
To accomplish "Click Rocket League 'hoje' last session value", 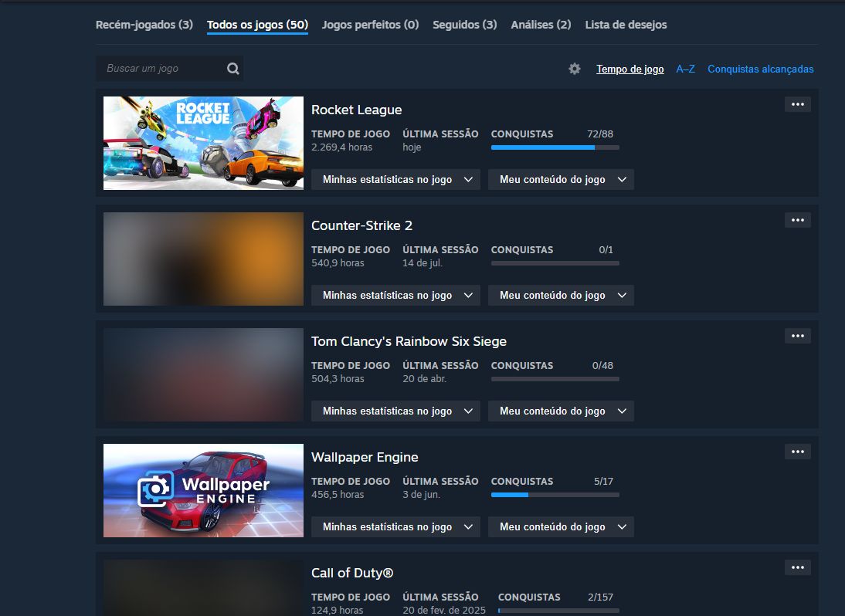I will 412,147.
